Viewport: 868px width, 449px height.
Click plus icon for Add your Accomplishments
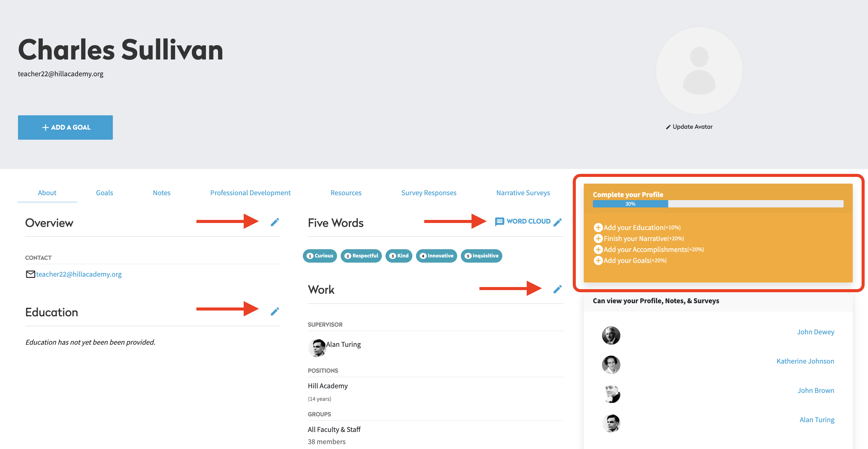coord(598,250)
